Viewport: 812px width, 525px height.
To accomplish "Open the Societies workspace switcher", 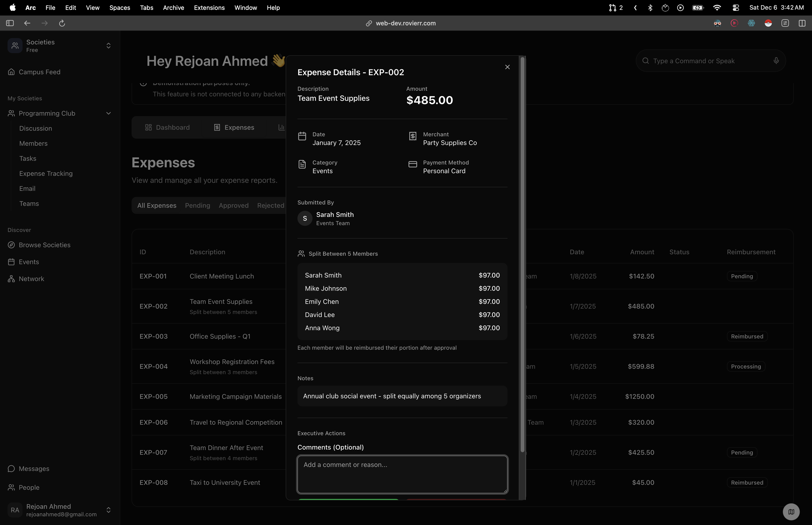I will [x=108, y=46].
